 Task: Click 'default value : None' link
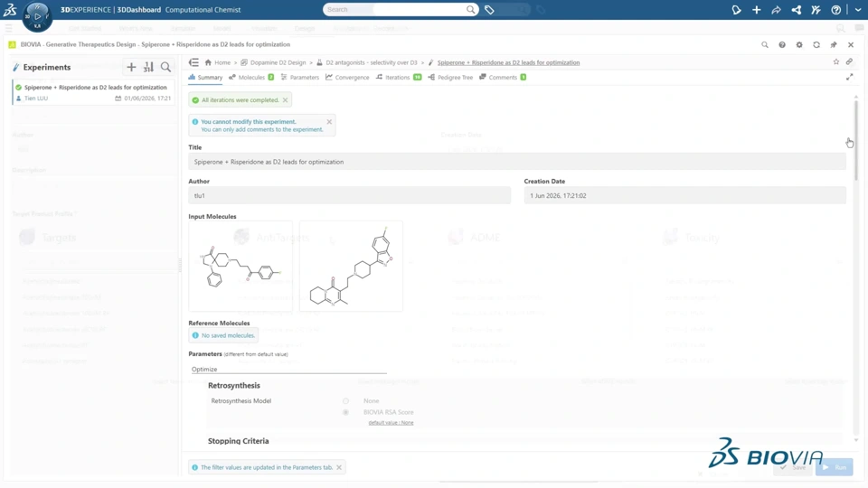(391, 423)
